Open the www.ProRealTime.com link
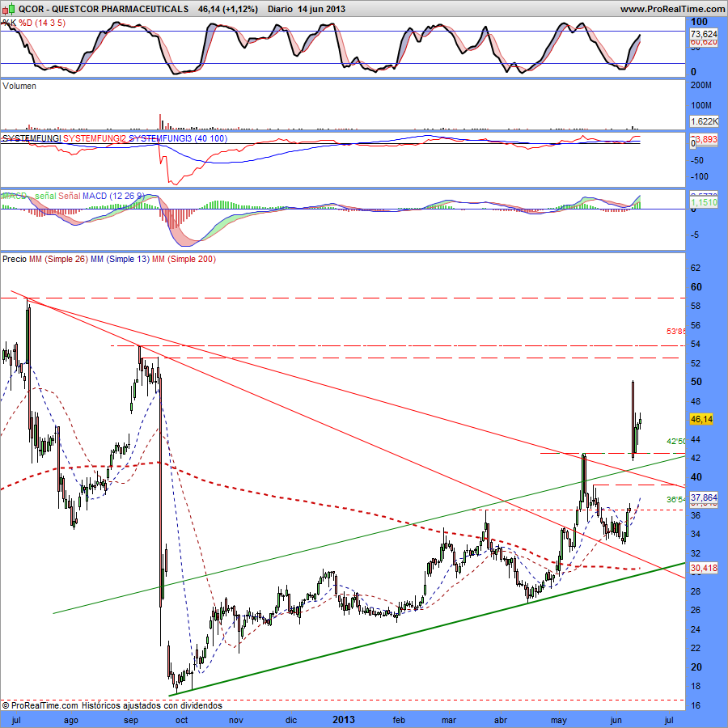Image resolution: width=728 pixels, height=728 pixels. [672, 9]
